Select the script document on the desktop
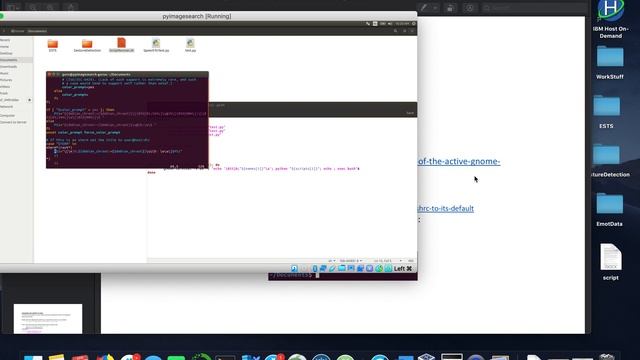This screenshot has width=640, height=360. (611, 262)
